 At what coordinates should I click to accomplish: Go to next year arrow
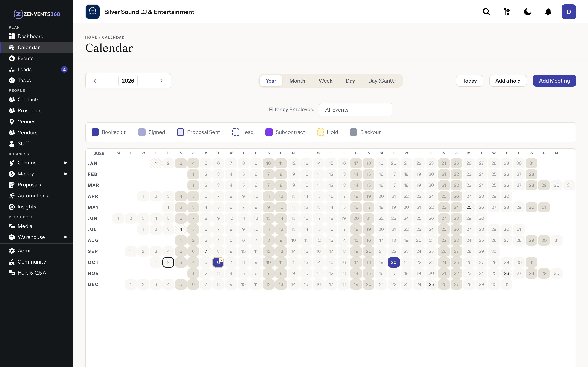pos(160,81)
